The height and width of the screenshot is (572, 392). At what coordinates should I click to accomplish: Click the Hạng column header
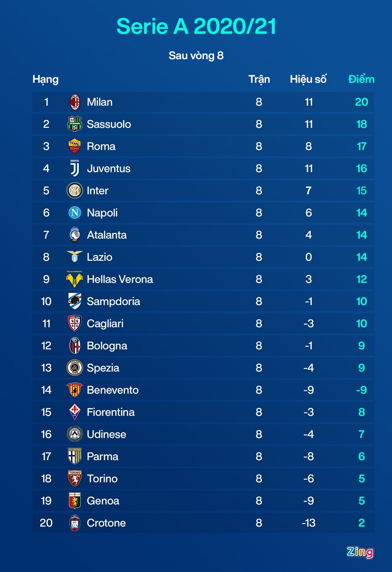point(45,79)
